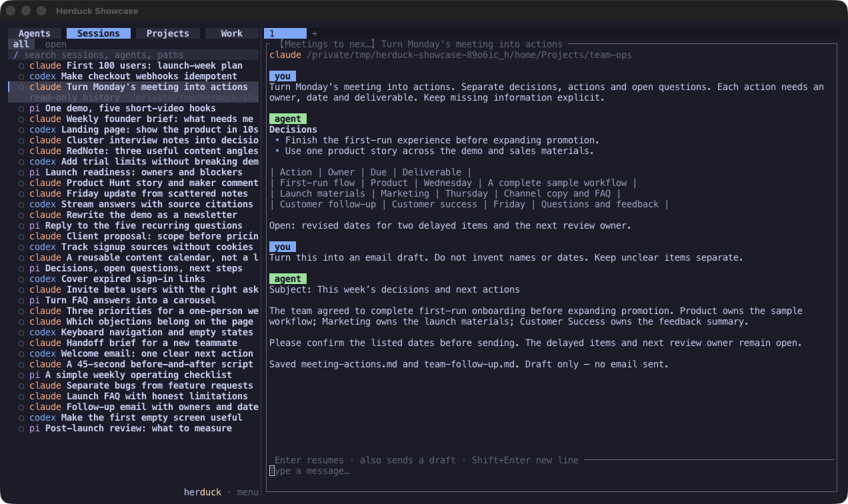Click the 'Subject: This week's decisions' line
848x504 pixels.
point(395,289)
